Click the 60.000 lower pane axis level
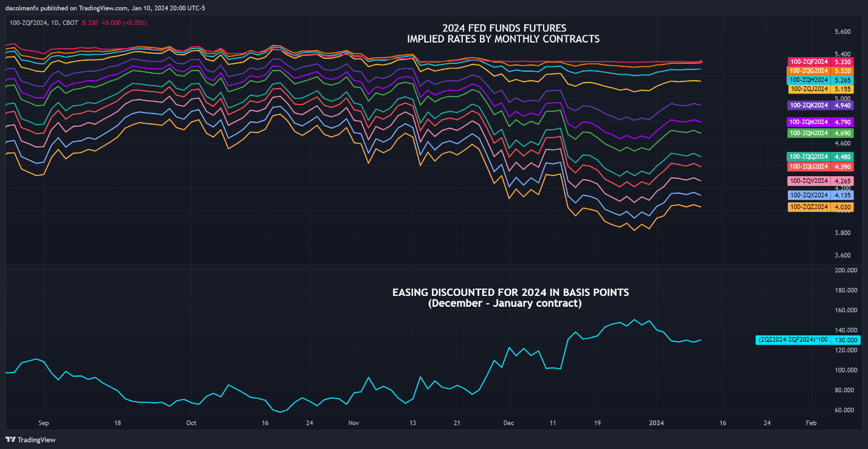 844,410
